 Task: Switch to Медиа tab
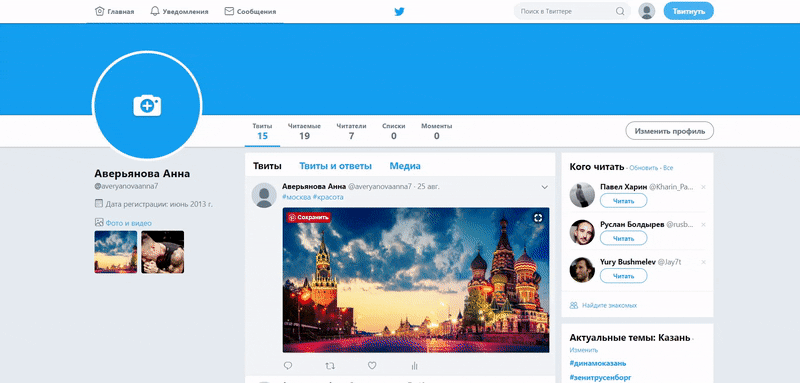tap(405, 166)
